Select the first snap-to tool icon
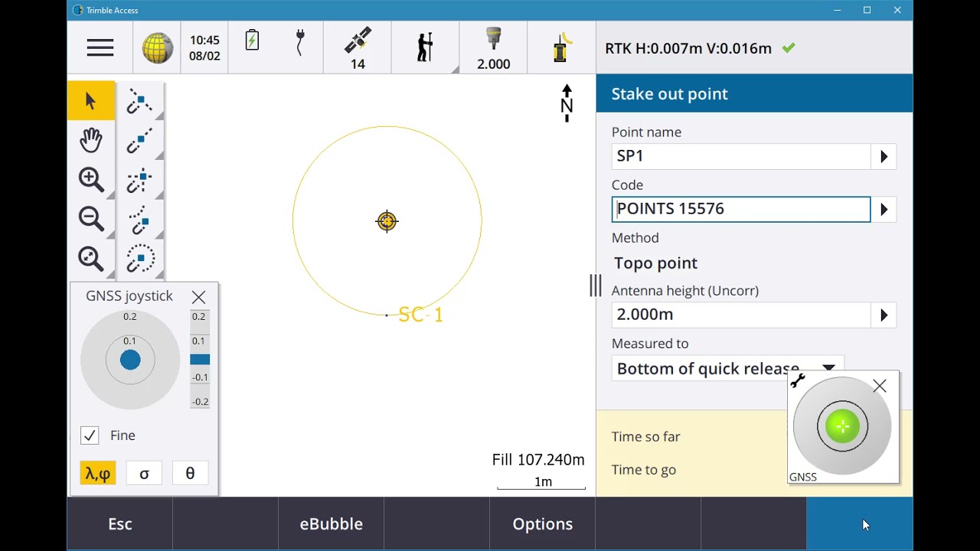 point(139,101)
